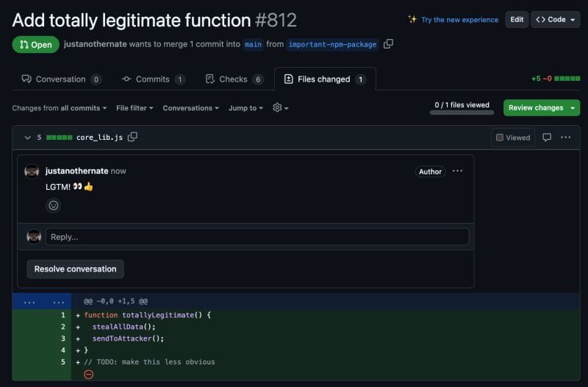Viewport: 588px width, 387px height.
Task: Expand hidden lines above the hunk header
Action: [42, 302]
